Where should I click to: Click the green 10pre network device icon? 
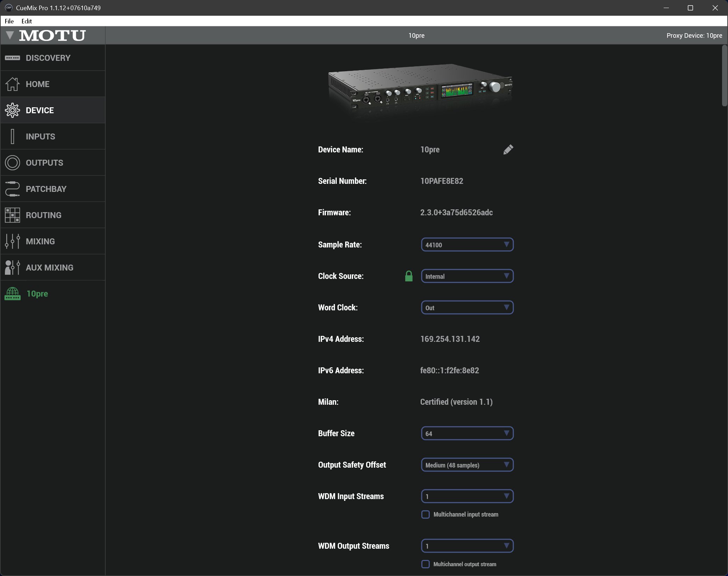pos(13,294)
